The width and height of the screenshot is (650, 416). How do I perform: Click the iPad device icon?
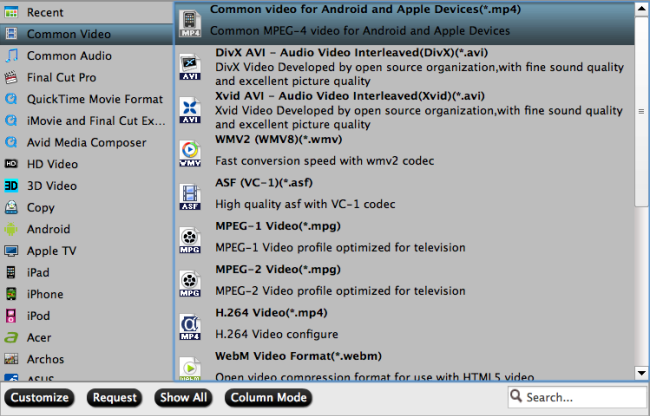[x=11, y=272]
